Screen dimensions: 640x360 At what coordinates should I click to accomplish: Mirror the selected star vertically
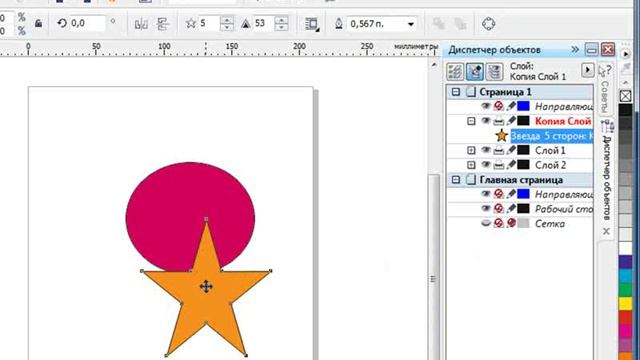coord(163,24)
